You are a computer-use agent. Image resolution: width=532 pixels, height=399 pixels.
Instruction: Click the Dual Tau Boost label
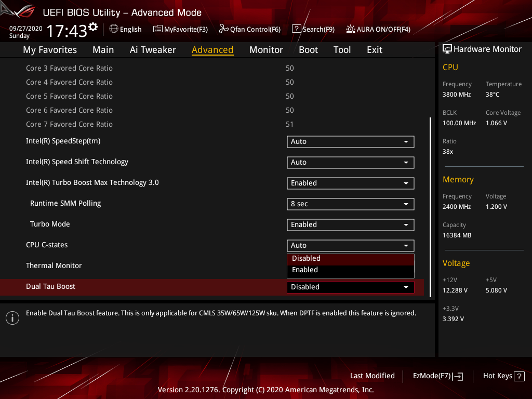click(x=50, y=286)
